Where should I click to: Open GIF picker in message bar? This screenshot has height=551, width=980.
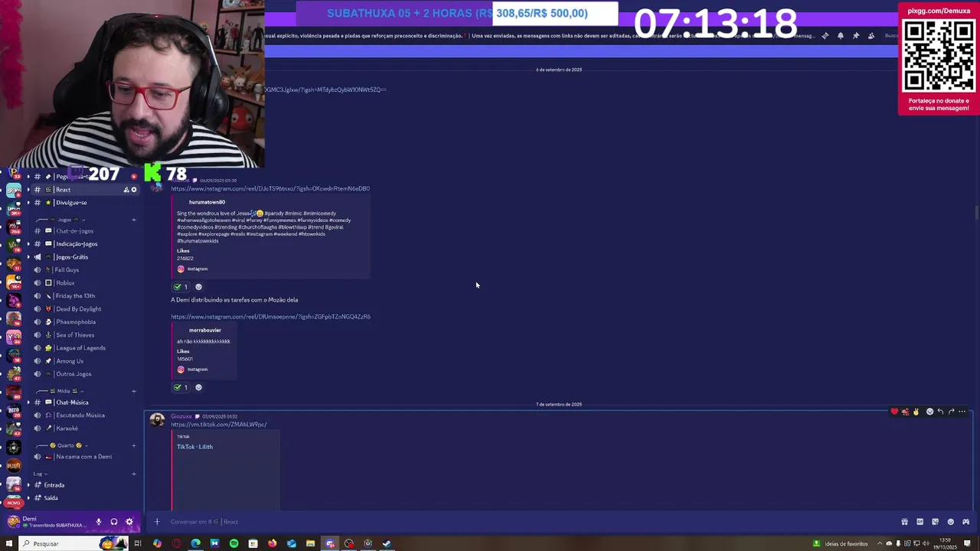click(x=920, y=522)
